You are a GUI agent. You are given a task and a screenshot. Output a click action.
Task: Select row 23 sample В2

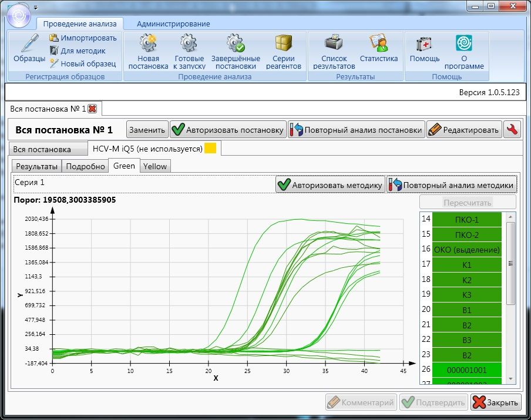click(x=466, y=355)
